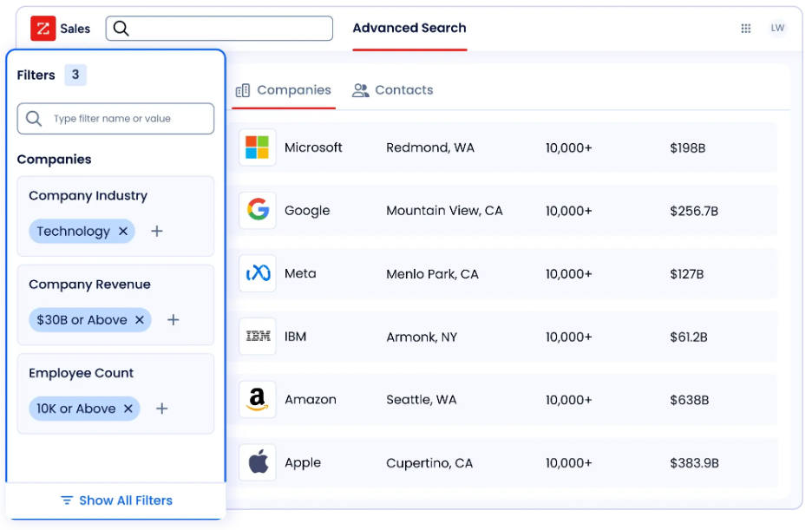Viewport: 812px width, 530px height.
Task: Click the Apple logo thumbnail
Action: [x=258, y=462]
